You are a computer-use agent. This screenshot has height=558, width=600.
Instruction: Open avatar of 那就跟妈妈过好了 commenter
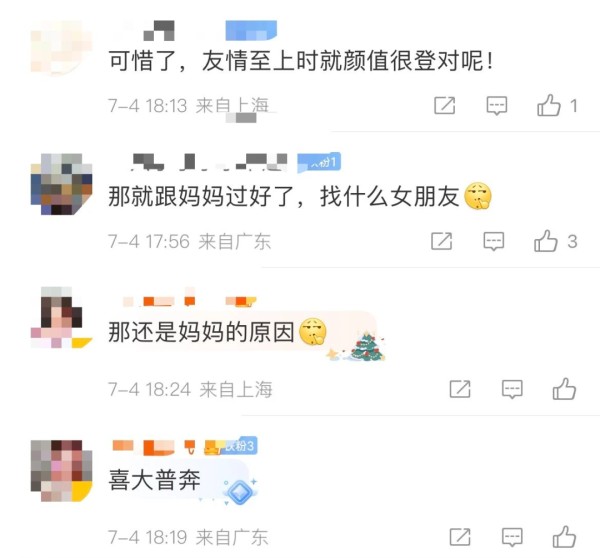coord(61,184)
